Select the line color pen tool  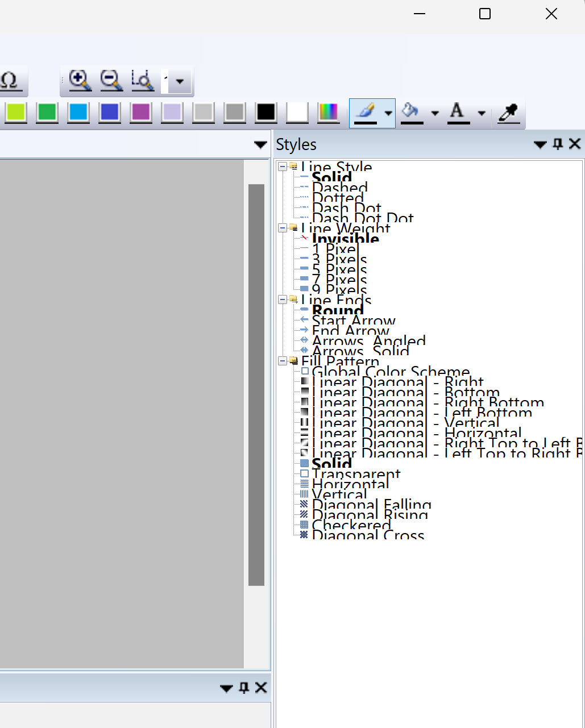(365, 113)
